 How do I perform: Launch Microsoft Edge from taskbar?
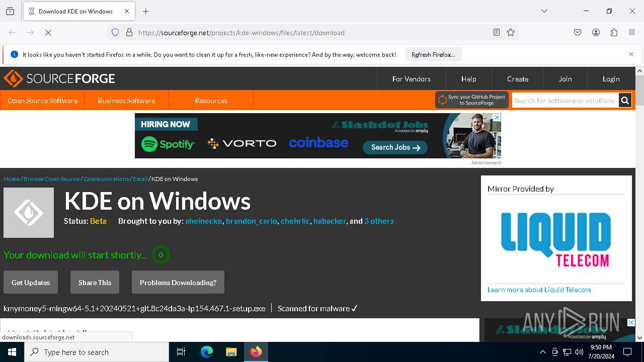tap(207, 352)
